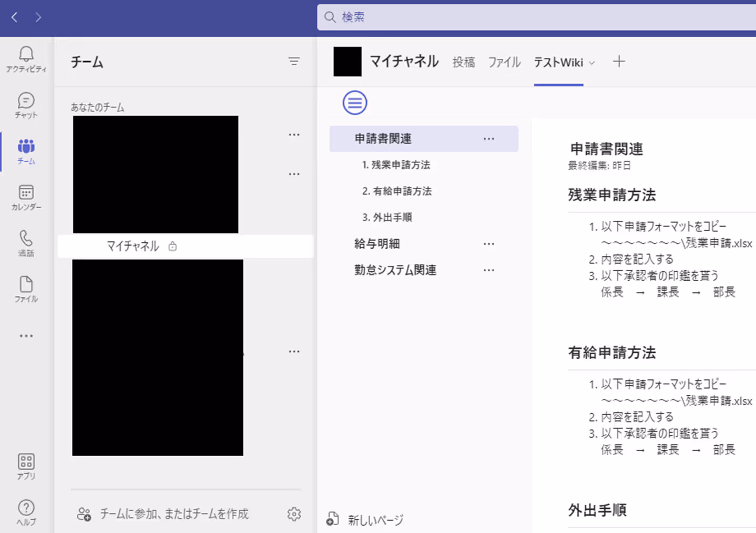Image resolution: width=756 pixels, height=533 pixels.
Task: Click 内容を記入する under 残業申請方法
Action: point(637,259)
